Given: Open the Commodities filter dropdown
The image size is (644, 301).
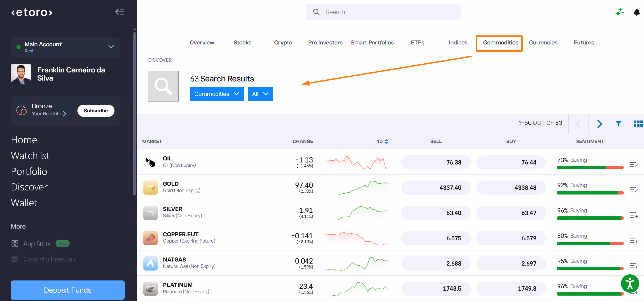Looking at the screenshot, I should [217, 94].
